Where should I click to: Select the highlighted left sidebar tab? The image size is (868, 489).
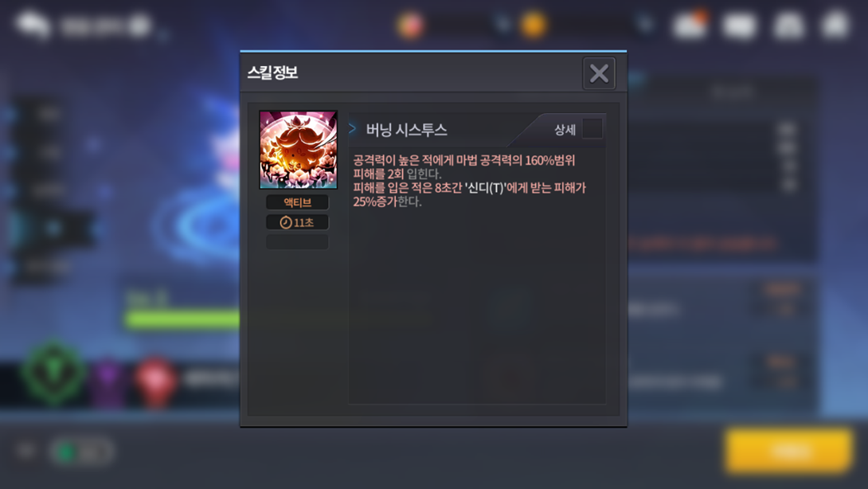pos(53,228)
